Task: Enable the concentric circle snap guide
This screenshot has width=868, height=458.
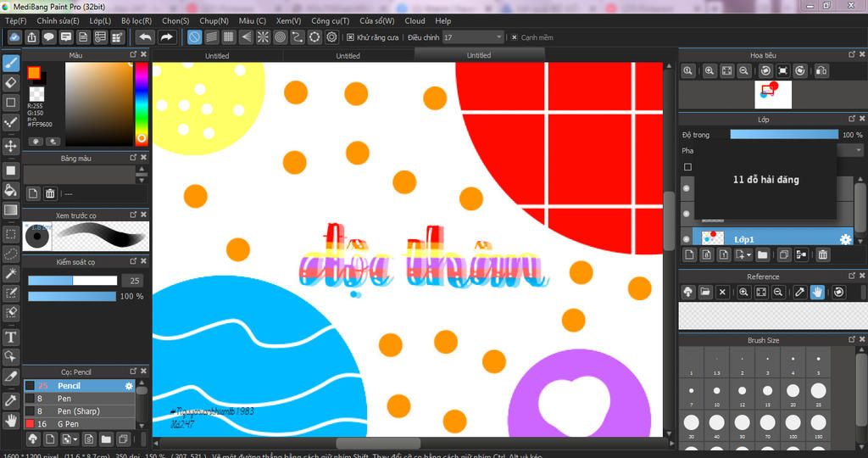Action: click(280, 37)
